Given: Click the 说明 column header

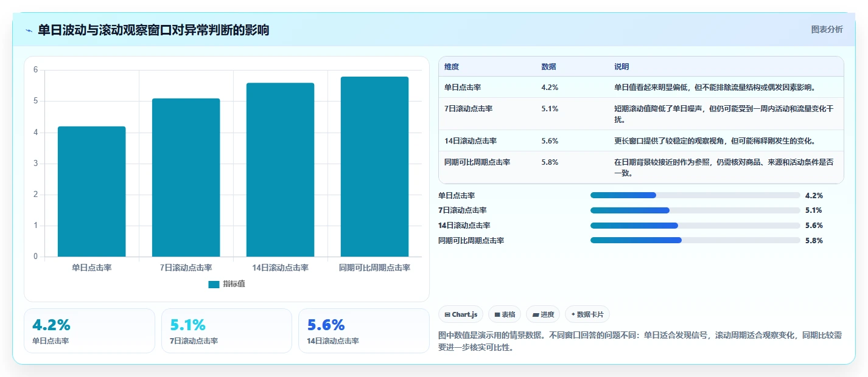Looking at the screenshot, I should point(621,66).
